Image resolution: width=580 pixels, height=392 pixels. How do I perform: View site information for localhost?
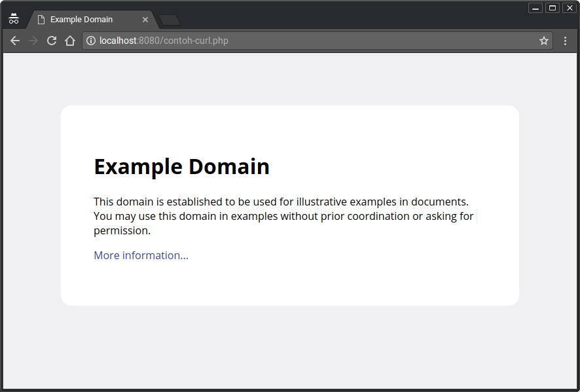pos(91,41)
